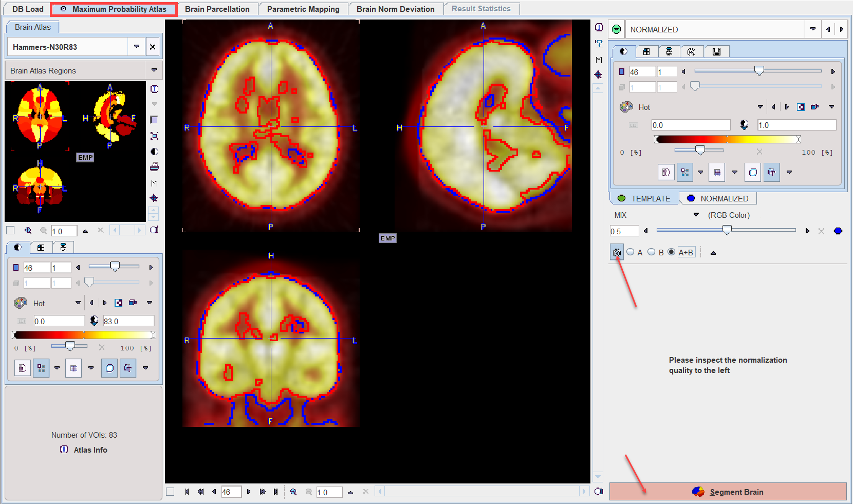Select the NORMALIZED tab below the color panel
Screen dimensions: 853x504
click(718, 198)
